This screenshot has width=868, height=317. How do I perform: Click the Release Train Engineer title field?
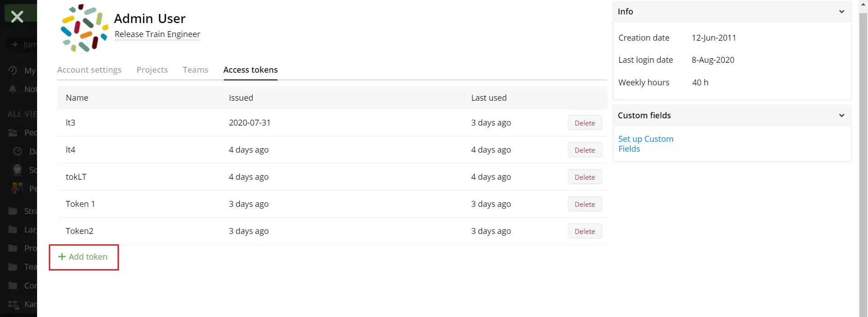(157, 34)
